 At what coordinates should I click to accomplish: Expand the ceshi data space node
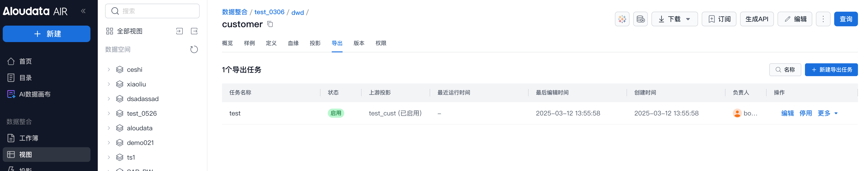pyautogui.click(x=109, y=70)
